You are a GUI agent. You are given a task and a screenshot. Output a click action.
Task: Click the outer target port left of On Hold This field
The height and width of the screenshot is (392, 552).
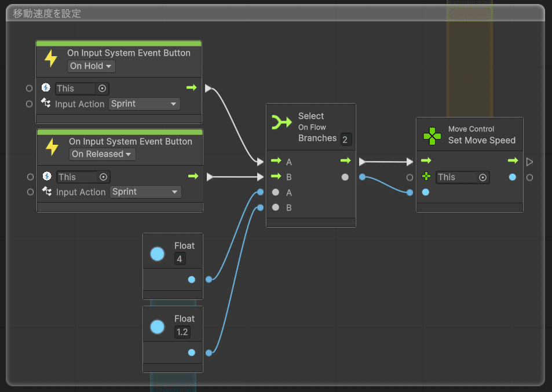pyautogui.click(x=29, y=89)
